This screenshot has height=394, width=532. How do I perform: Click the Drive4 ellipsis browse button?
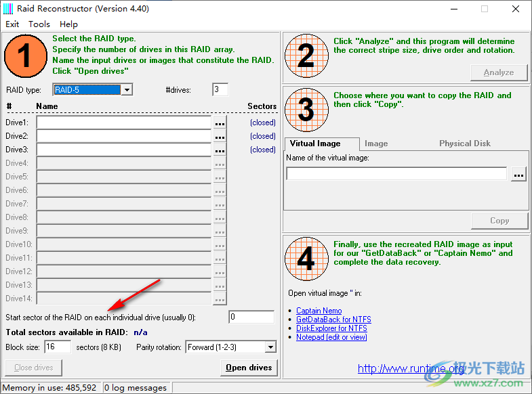(x=220, y=164)
